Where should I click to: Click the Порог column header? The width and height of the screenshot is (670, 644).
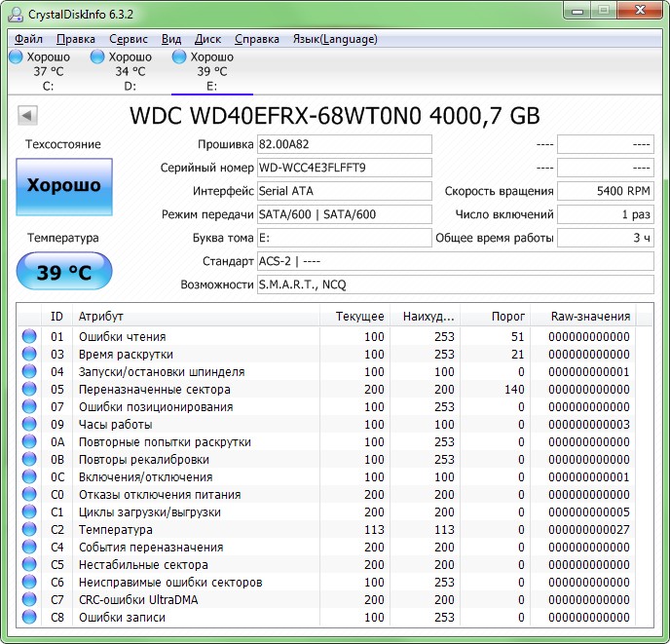pyautogui.click(x=496, y=317)
